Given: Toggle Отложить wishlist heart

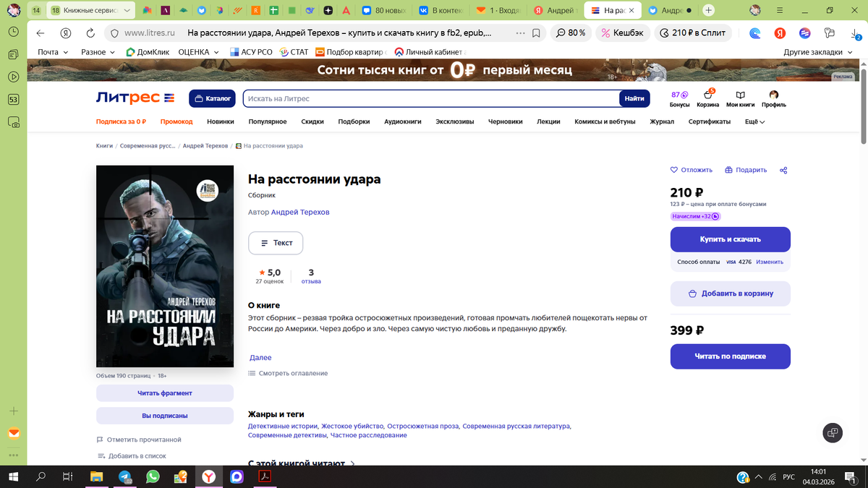Looking at the screenshot, I should [692, 170].
